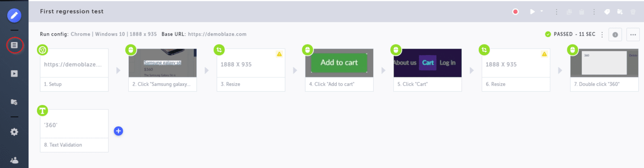Viewport: 644px width, 168px height.
Task: Open the settings gear in sidebar
Action: coord(14,132)
